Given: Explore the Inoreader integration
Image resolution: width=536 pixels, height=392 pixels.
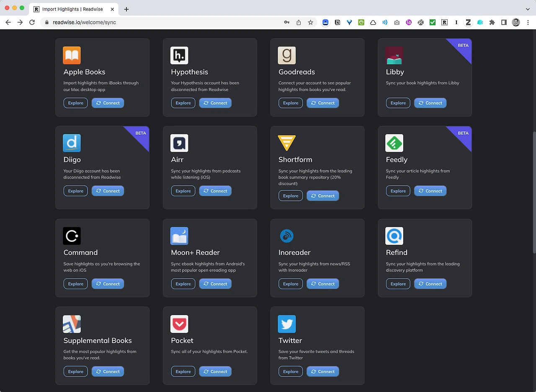Looking at the screenshot, I should [291, 284].
